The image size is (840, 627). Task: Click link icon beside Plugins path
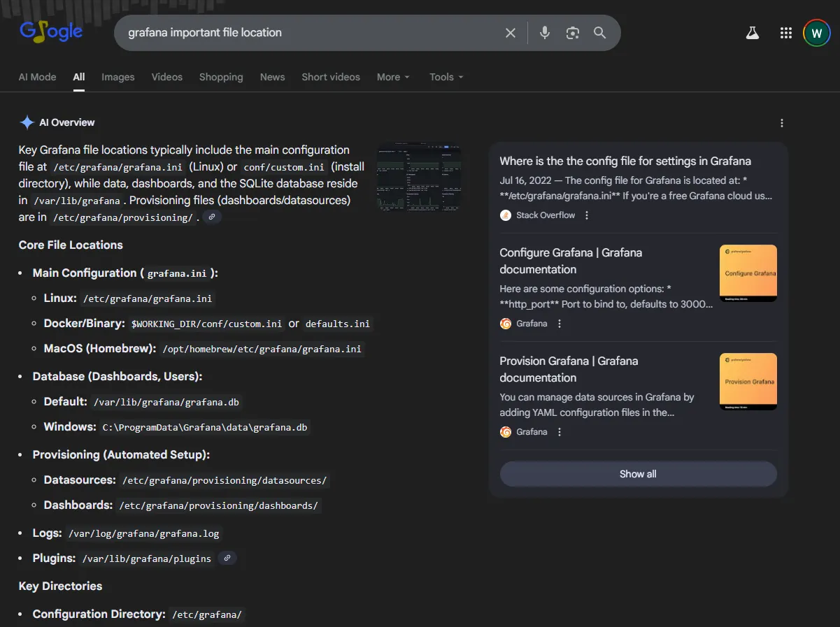(227, 558)
